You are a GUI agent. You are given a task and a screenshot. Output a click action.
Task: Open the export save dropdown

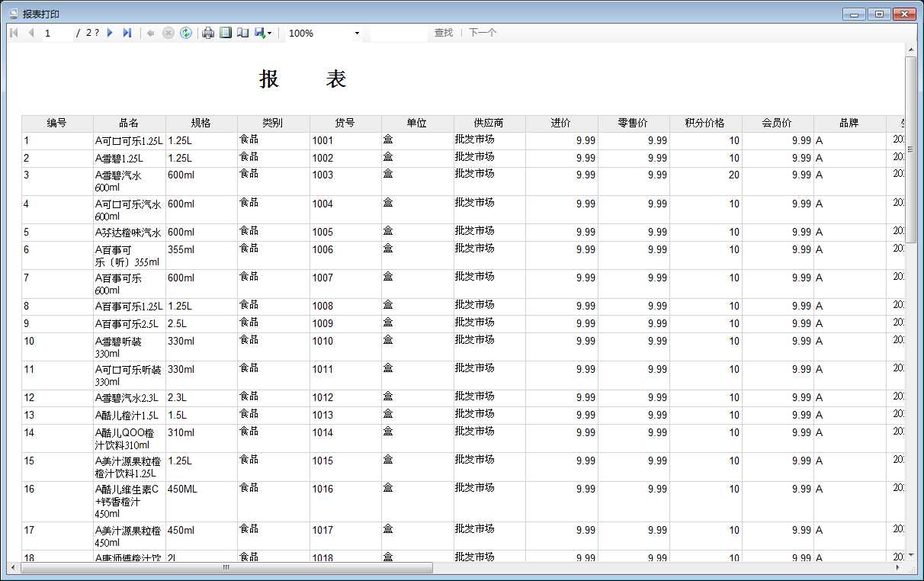pos(263,33)
